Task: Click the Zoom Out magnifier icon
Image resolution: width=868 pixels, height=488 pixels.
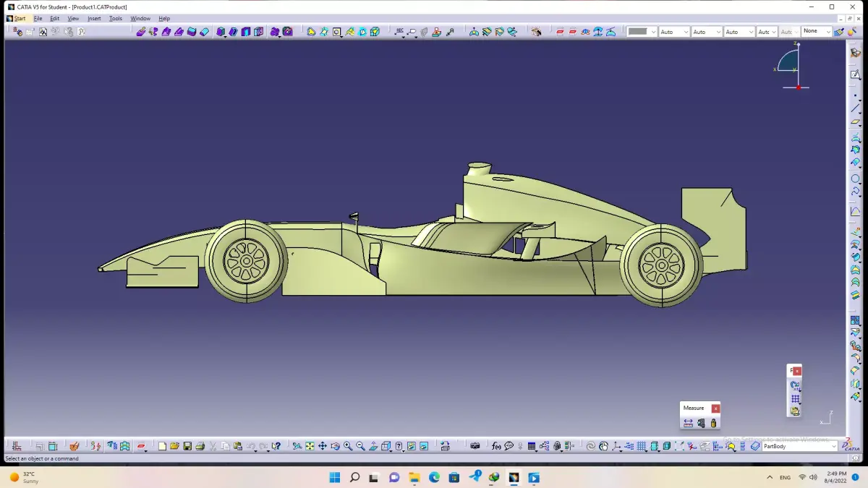Action: click(360, 446)
